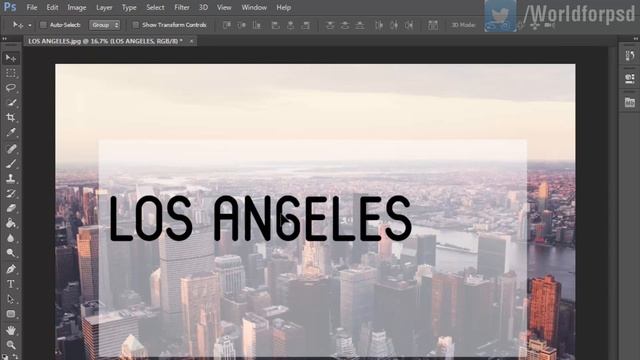The height and width of the screenshot is (360, 640).
Task: Select the Rectangle shape tool
Action: point(11,314)
